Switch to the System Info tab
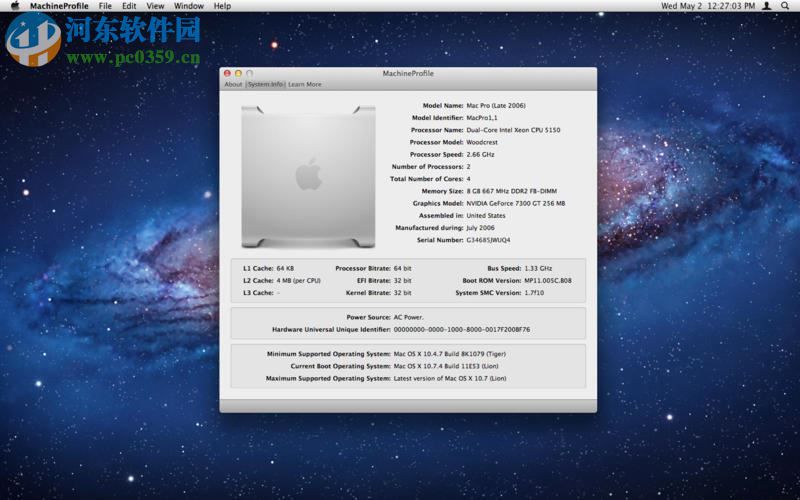Screen dimensions: 800x500 (265, 84)
